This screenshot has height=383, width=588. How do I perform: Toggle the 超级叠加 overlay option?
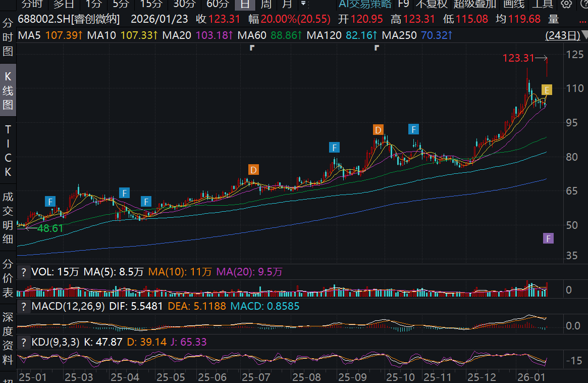point(474,4)
